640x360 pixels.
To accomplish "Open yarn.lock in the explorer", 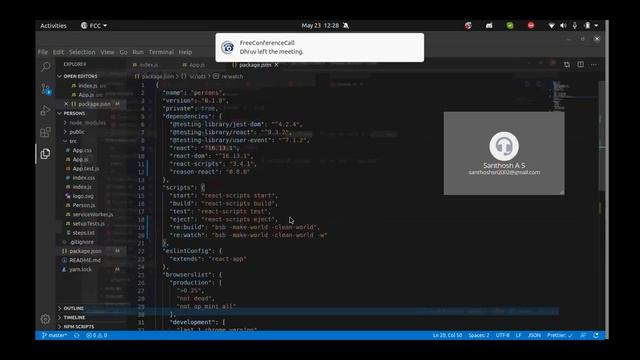I will pyautogui.click(x=80, y=269).
